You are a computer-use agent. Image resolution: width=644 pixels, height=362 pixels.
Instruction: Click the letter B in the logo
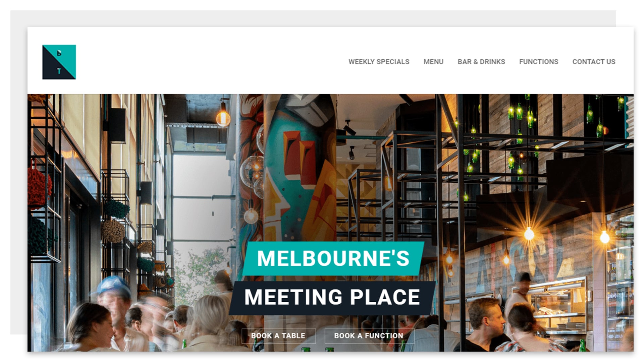(59, 53)
